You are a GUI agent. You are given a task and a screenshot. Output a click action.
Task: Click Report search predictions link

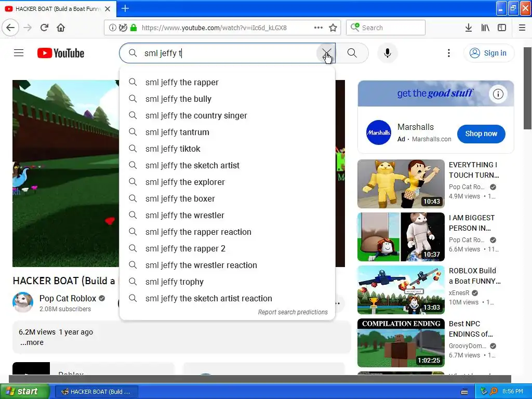(x=292, y=312)
